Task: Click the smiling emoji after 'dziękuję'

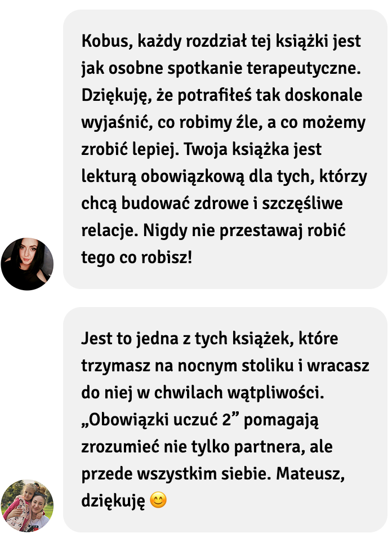Action: 158,500
